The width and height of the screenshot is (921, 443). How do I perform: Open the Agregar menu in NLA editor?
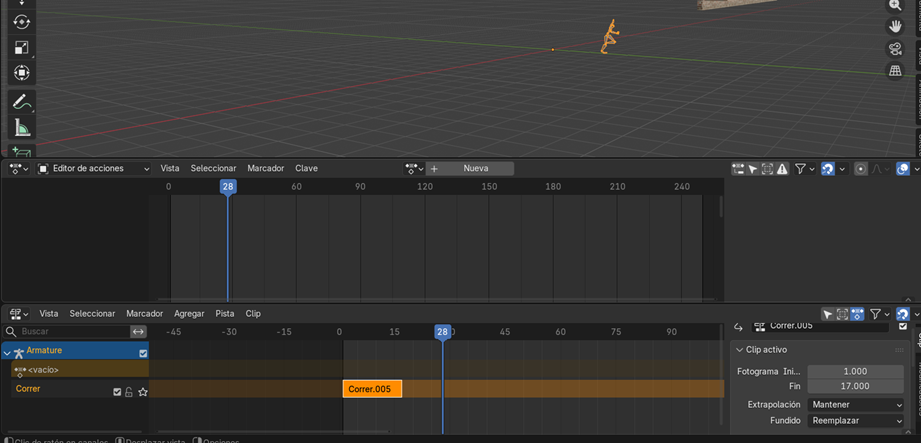coord(189,314)
